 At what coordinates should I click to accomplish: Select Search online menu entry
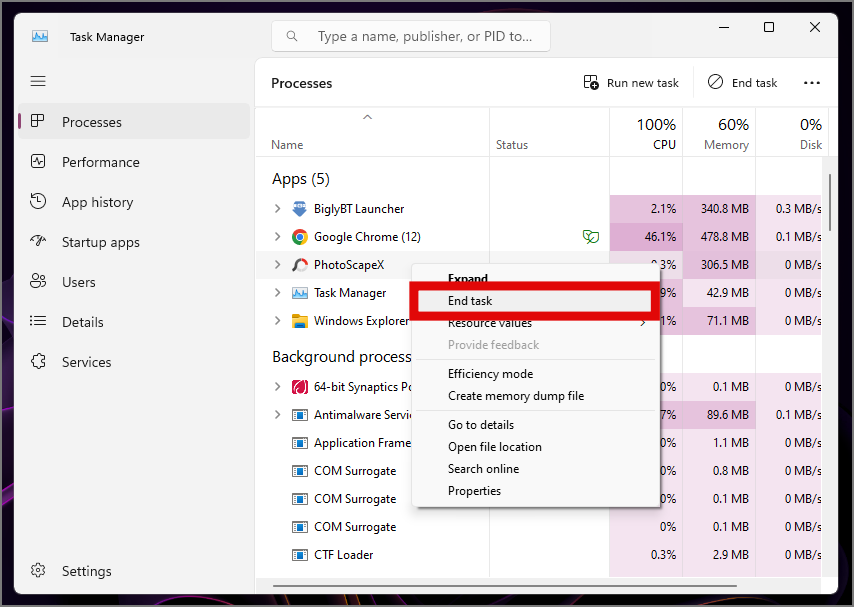(x=534, y=469)
